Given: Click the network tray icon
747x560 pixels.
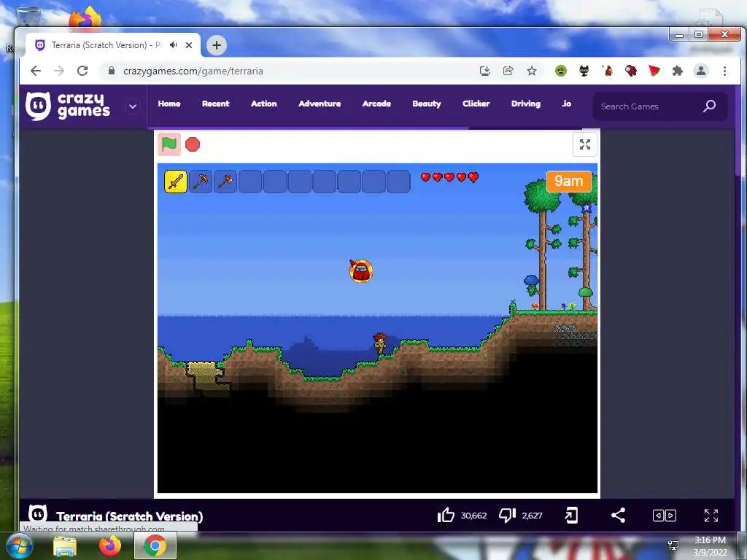Looking at the screenshot, I should pyautogui.click(x=673, y=545).
